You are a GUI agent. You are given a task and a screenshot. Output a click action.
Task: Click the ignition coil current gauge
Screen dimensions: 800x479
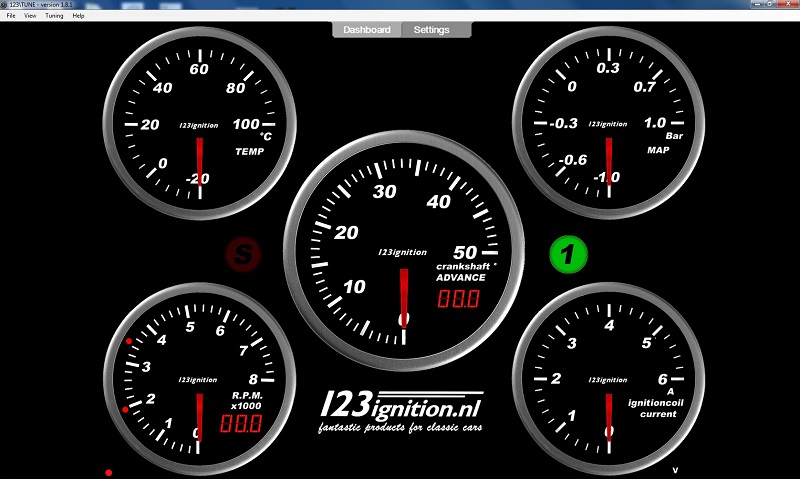[608, 376]
